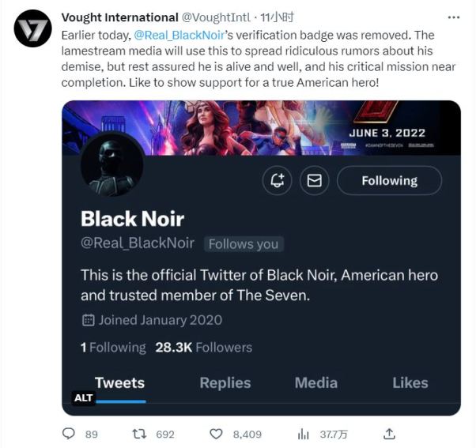Image resolution: width=476 pixels, height=448 pixels.
Task: Click the notification bell plus icon
Action: click(277, 180)
